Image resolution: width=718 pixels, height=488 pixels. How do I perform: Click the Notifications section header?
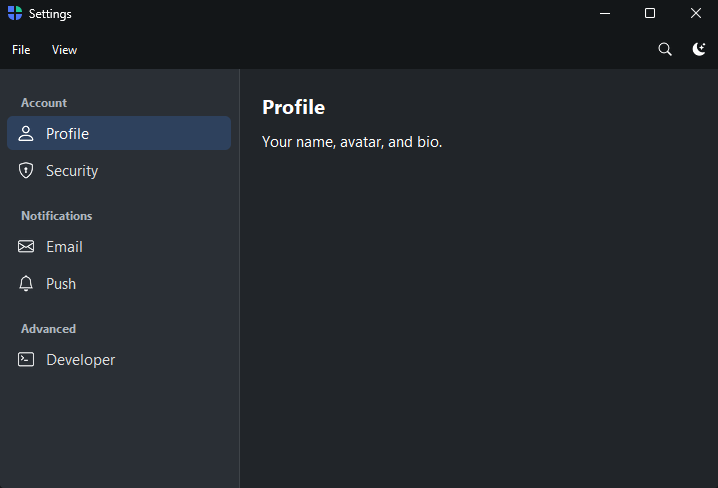(57, 216)
